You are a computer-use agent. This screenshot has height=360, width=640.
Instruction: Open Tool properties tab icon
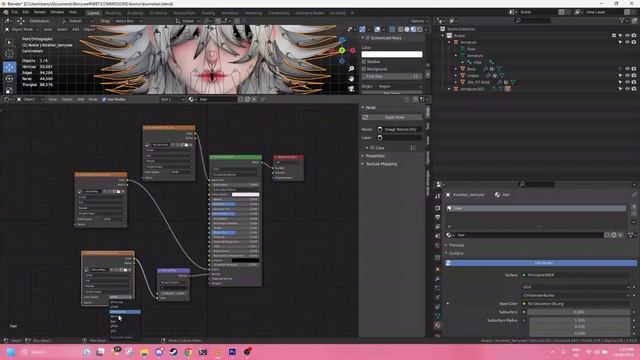coord(438,196)
